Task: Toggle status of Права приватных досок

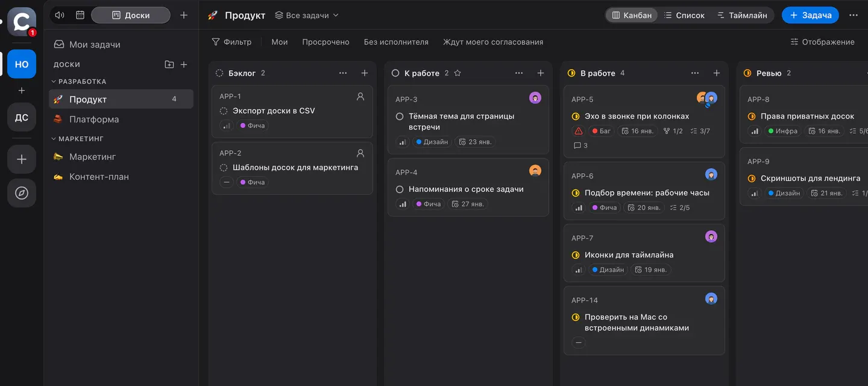Action: (x=752, y=116)
